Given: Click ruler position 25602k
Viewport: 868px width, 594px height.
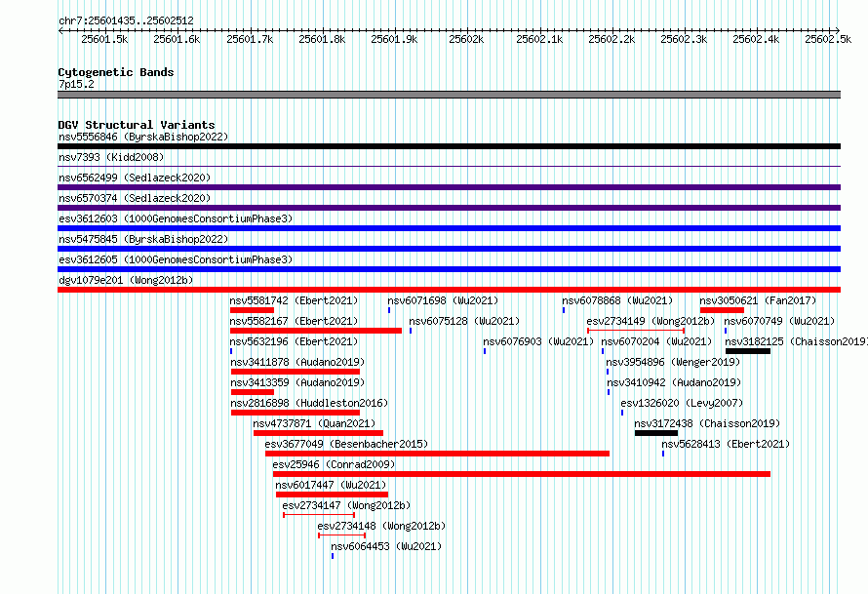Looking at the screenshot, I should (x=466, y=39).
